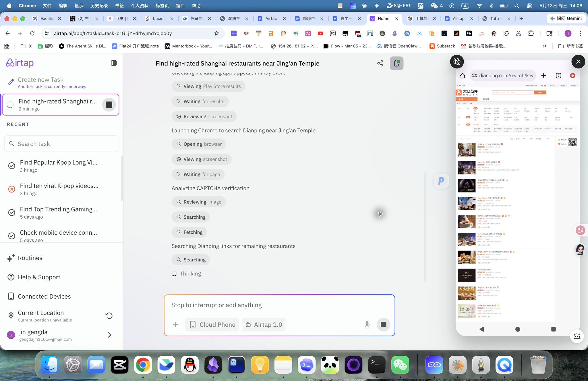Open the Substack bookmark

pos(442,46)
